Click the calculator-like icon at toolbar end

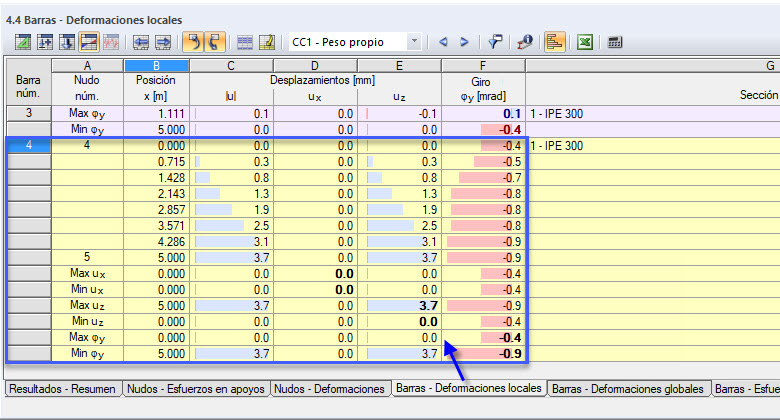point(615,42)
